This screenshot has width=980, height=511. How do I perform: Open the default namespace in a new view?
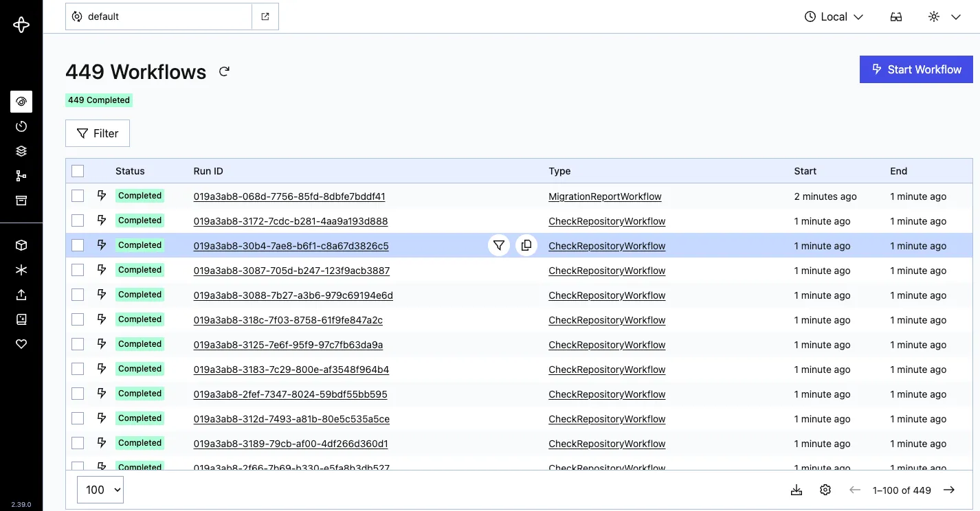[265, 16]
